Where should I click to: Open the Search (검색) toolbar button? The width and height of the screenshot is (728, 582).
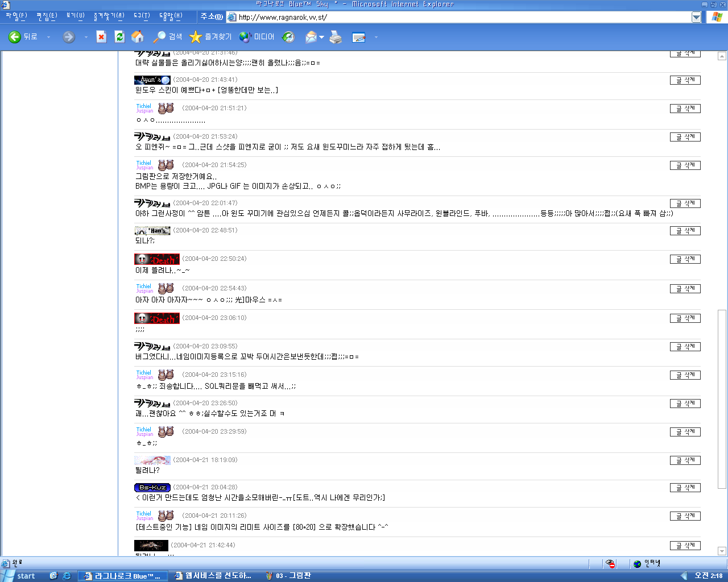coord(168,37)
